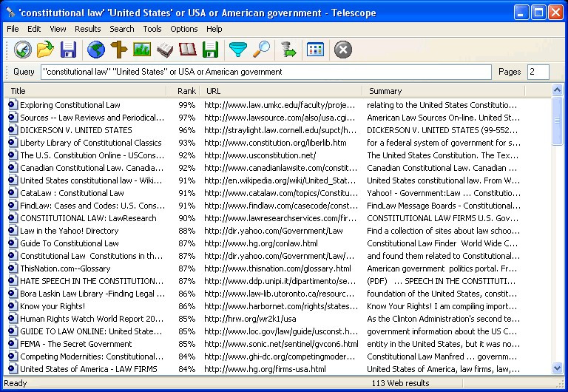The width and height of the screenshot is (568, 392).
Task: Click page icon beside CataLaw : Constitutional Law
Action: 13,193
